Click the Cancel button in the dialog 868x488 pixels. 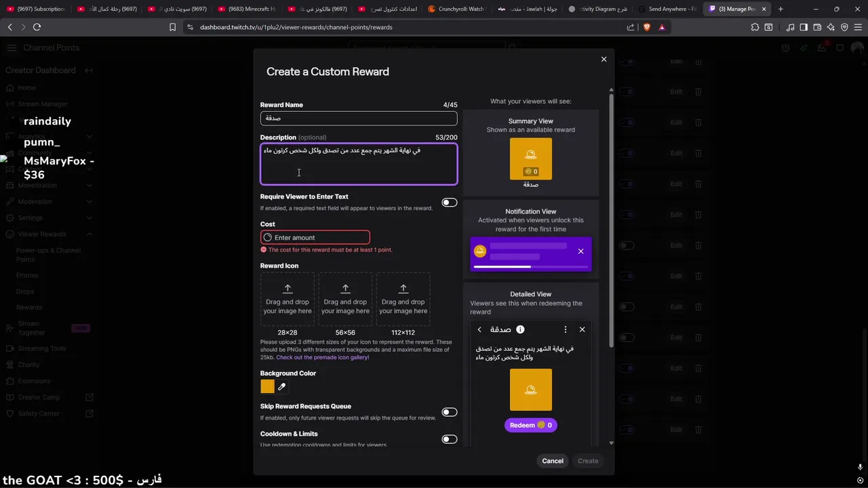(x=553, y=461)
